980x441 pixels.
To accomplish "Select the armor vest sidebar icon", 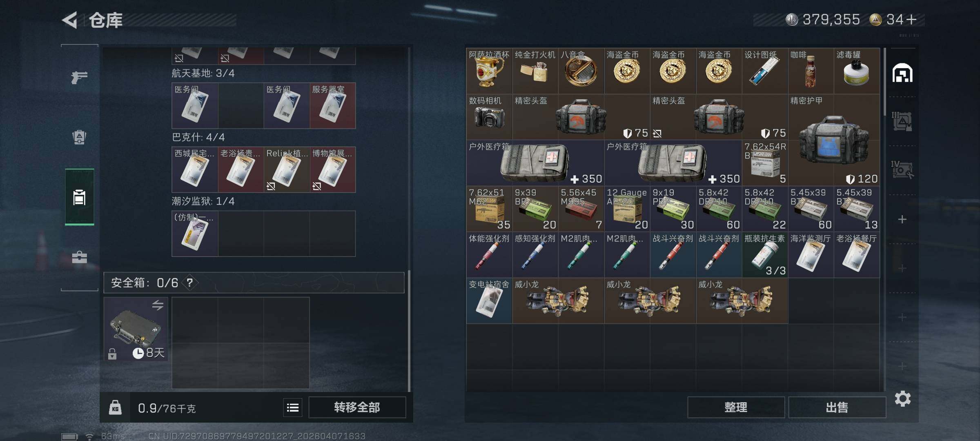I will [79, 137].
